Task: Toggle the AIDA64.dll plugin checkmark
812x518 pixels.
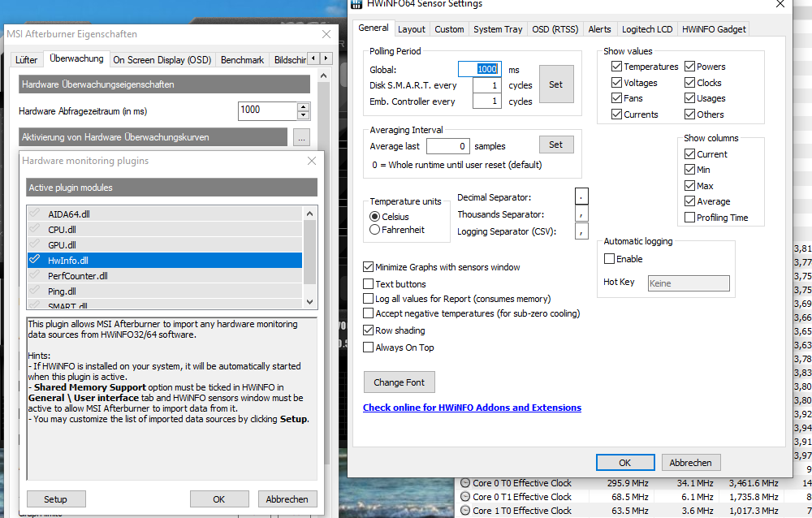Action: (35, 214)
